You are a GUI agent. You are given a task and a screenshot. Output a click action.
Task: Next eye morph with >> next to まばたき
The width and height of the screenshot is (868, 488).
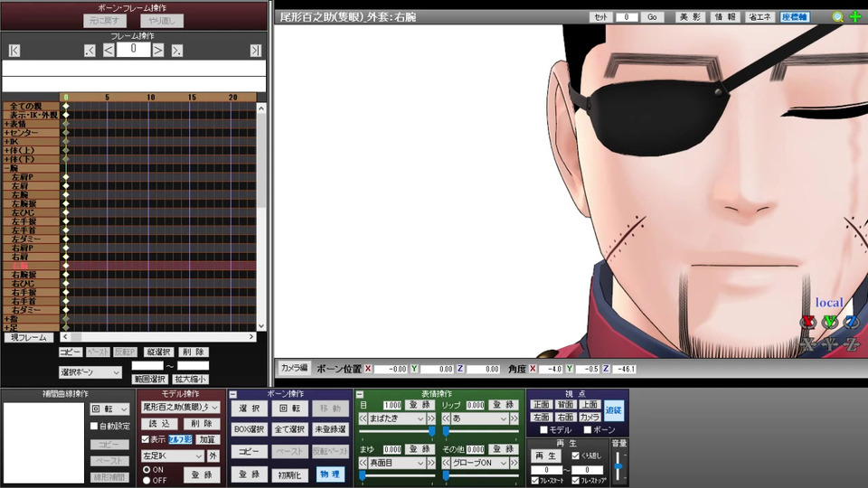coord(431,418)
